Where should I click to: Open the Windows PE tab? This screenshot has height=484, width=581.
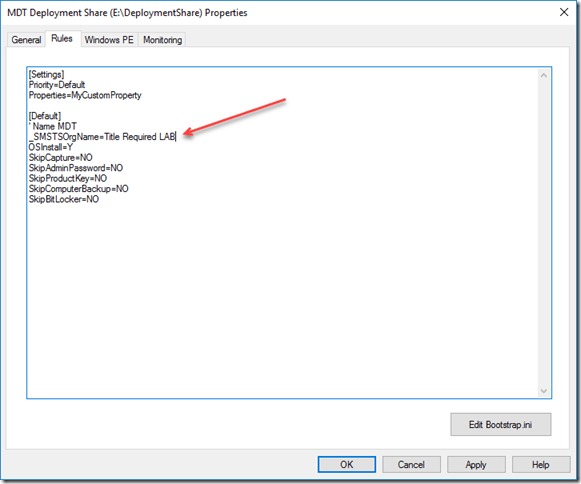coord(109,40)
